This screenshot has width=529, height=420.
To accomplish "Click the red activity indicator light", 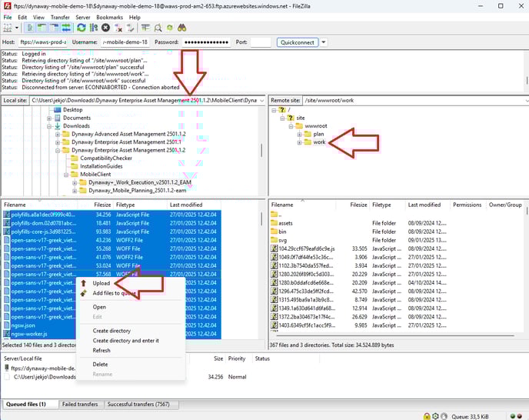I will click(520, 416).
